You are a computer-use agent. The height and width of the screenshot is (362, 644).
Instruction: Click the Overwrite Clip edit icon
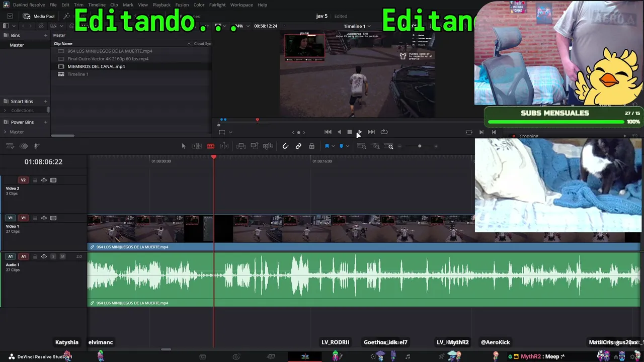pos(255,146)
